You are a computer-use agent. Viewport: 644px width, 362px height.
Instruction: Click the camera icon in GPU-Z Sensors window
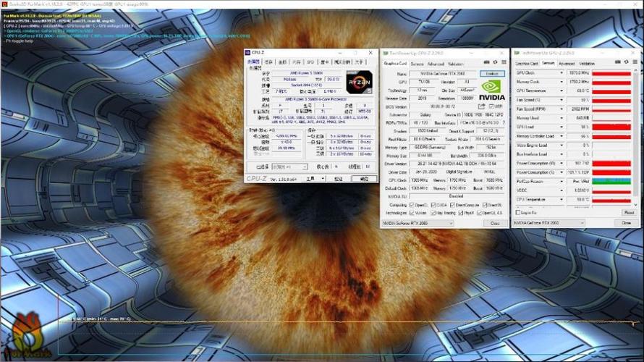point(618,62)
